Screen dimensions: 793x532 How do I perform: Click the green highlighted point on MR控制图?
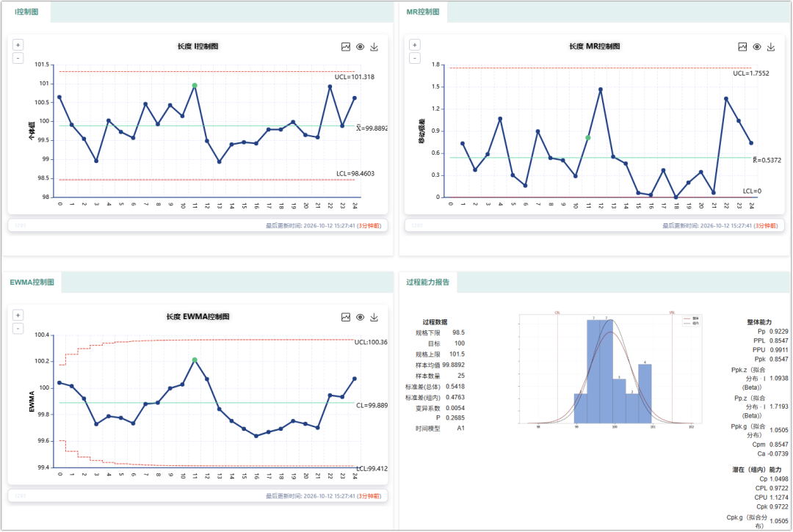tap(588, 137)
